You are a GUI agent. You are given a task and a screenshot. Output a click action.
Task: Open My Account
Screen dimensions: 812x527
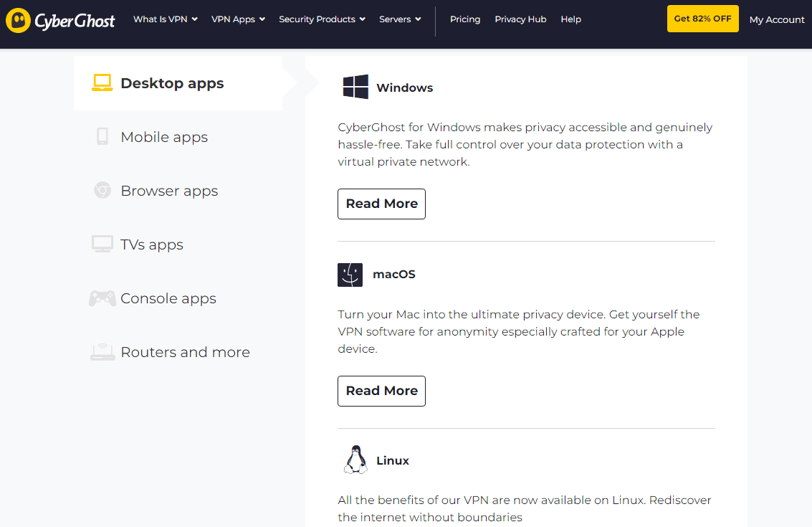click(x=777, y=19)
